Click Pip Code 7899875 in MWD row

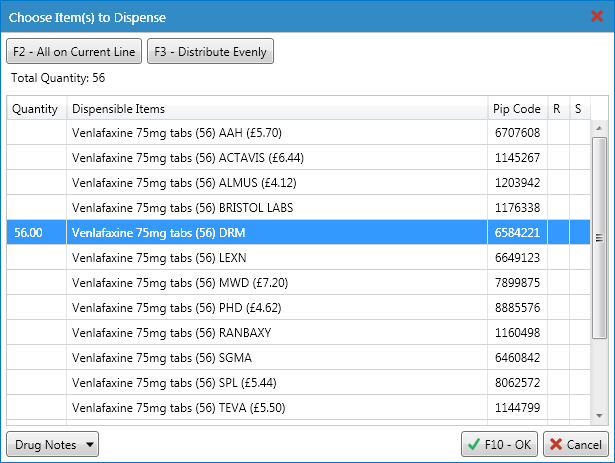coord(517,283)
